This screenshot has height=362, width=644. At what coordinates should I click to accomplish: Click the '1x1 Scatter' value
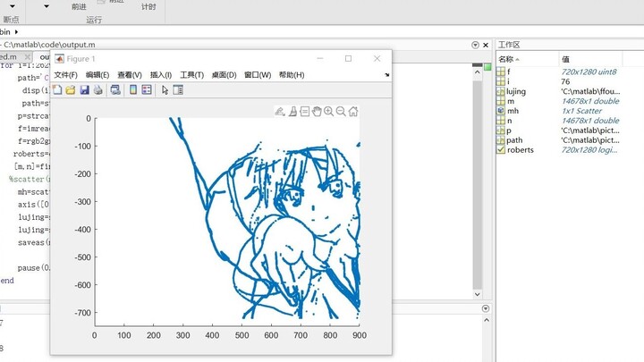(581, 111)
